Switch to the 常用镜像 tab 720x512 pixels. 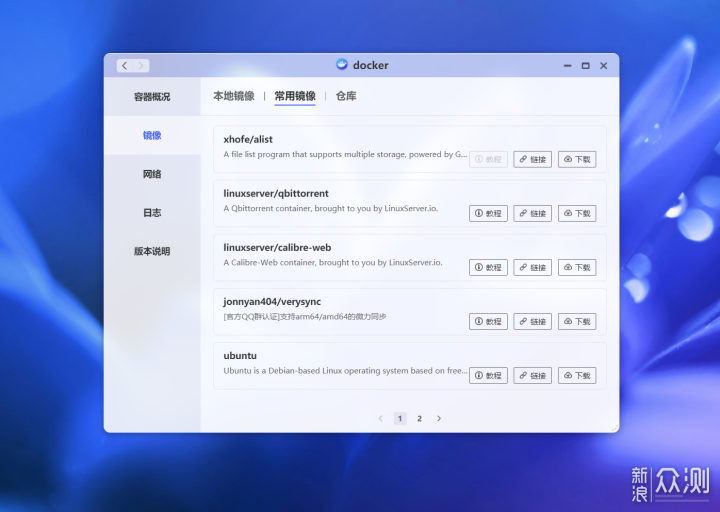295,96
